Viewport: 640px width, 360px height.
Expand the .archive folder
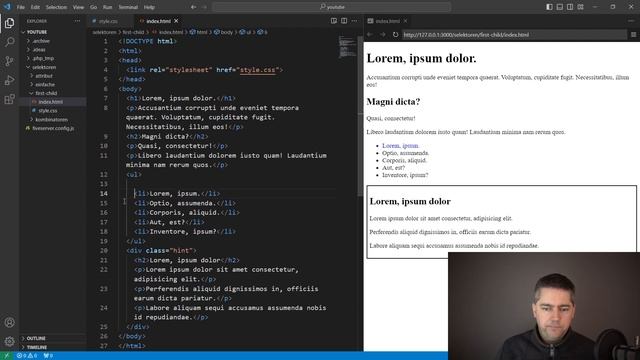click(x=28, y=41)
